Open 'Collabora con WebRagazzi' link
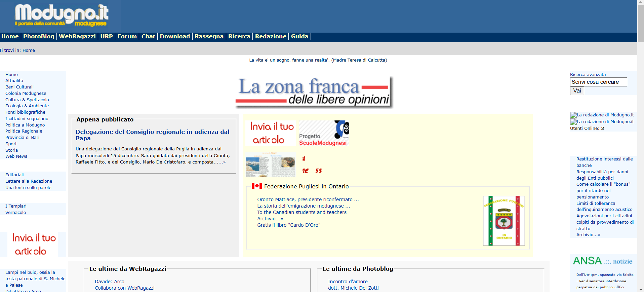644x292 pixels. [x=125, y=288]
